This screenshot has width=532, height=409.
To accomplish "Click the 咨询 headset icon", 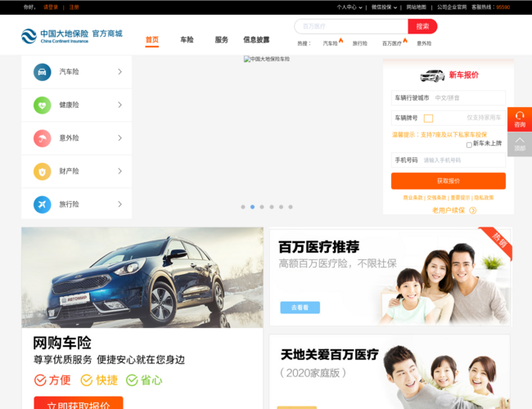I will [x=520, y=117].
